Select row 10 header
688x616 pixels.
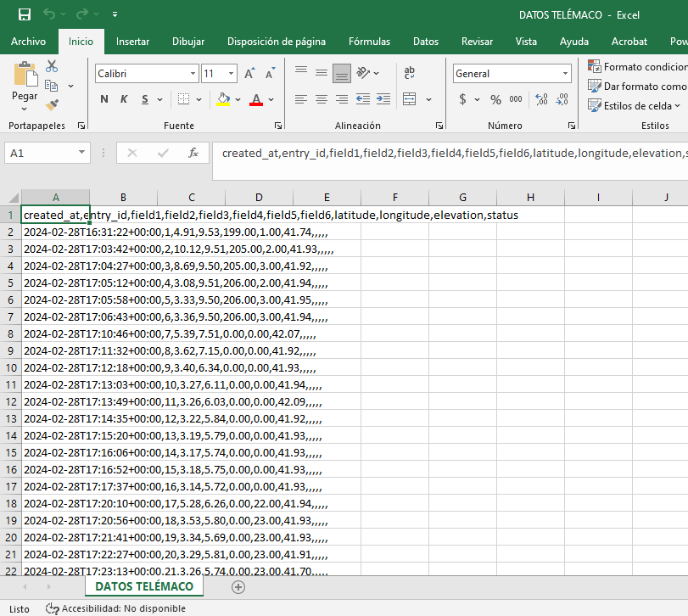pos(10,367)
